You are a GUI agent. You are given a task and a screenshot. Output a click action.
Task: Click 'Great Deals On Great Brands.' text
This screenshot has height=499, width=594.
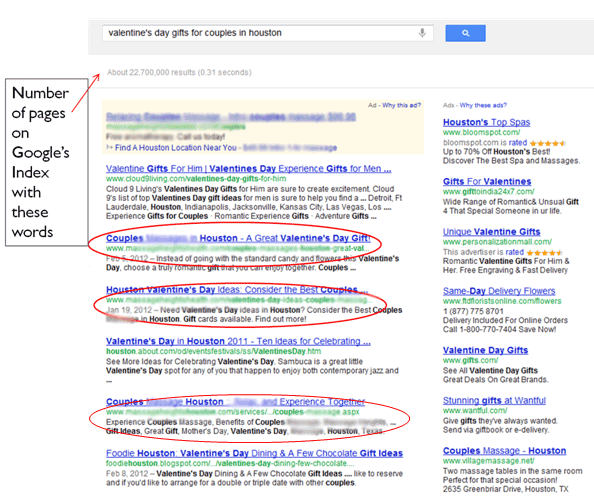click(496, 380)
